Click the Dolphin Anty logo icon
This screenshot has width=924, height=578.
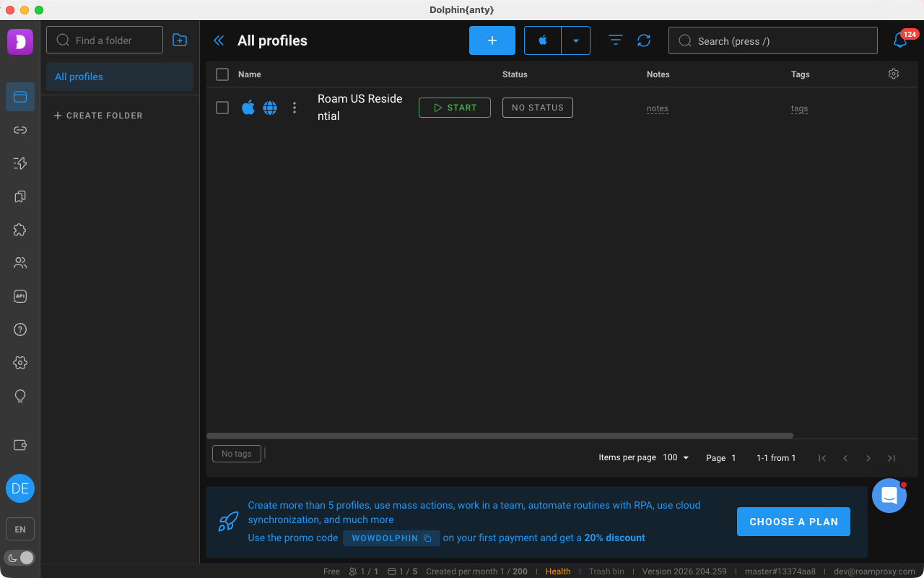coord(20,41)
